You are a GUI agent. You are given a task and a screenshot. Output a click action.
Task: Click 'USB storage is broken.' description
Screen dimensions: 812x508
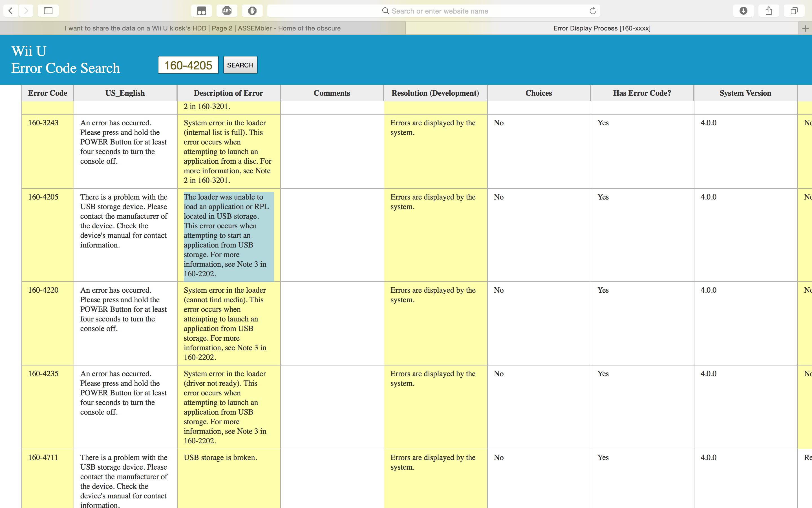(x=220, y=457)
